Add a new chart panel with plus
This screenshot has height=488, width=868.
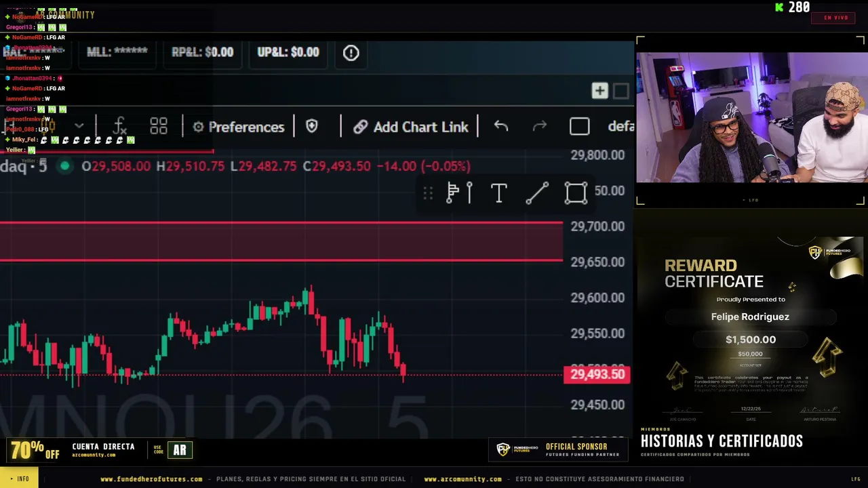tap(599, 91)
